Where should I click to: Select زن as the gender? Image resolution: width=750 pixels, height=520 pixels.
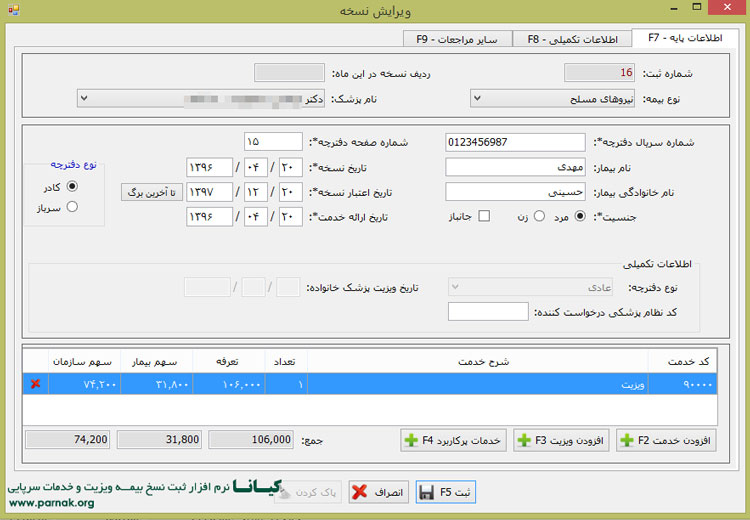539,216
